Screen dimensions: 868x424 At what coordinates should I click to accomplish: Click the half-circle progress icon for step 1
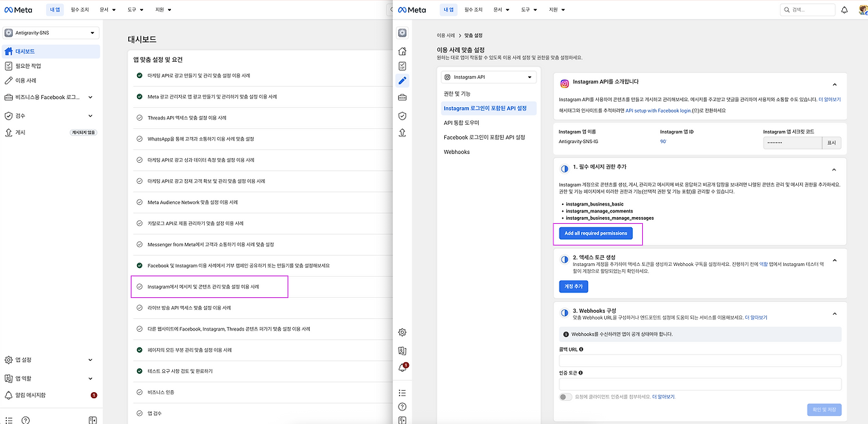click(x=564, y=169)
